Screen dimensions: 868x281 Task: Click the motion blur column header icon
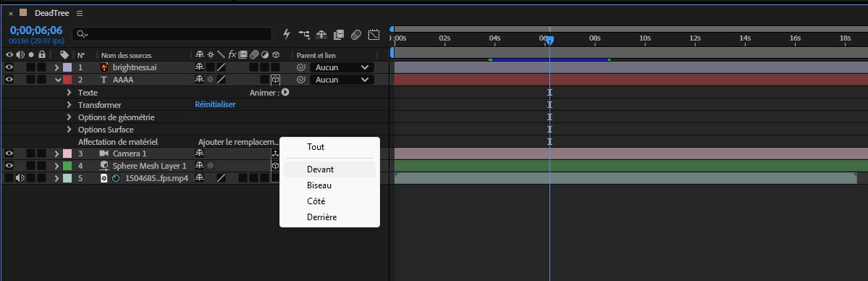(x=254, y=55)
